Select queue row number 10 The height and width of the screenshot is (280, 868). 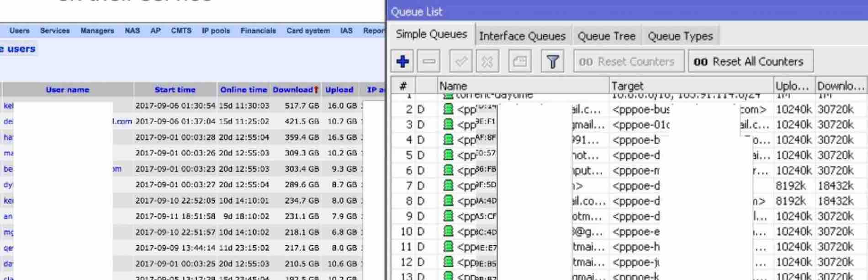click(x=629, y=232)
